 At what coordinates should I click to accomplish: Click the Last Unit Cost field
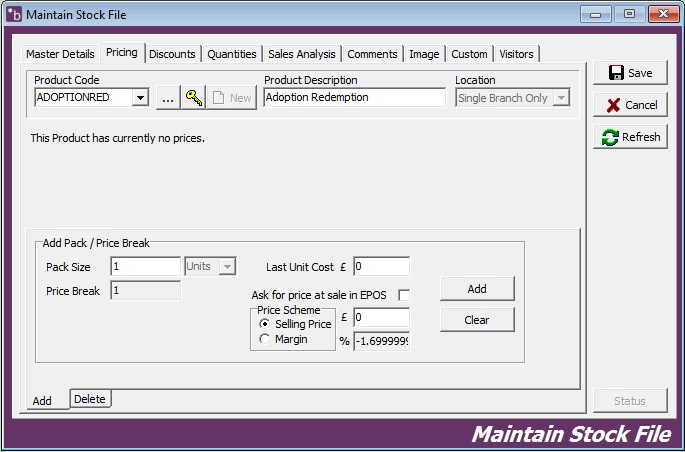(x=381, y=267)
